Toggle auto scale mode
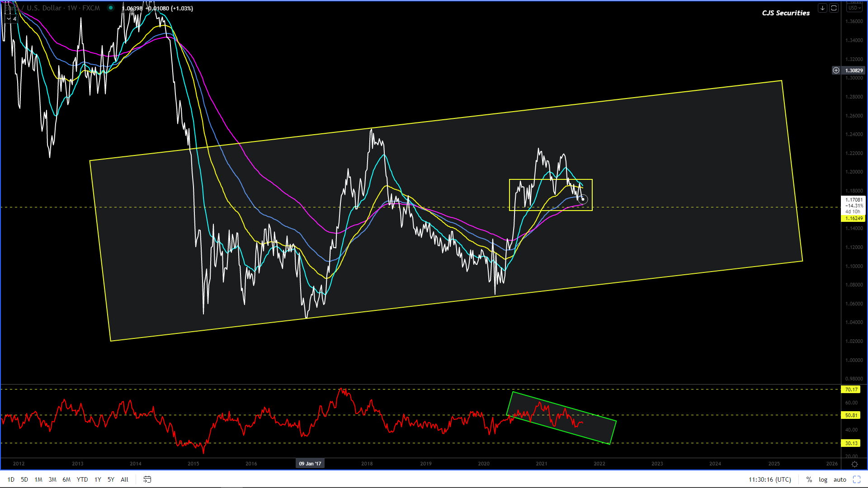868x488 pixels. [x=840, y=479]
